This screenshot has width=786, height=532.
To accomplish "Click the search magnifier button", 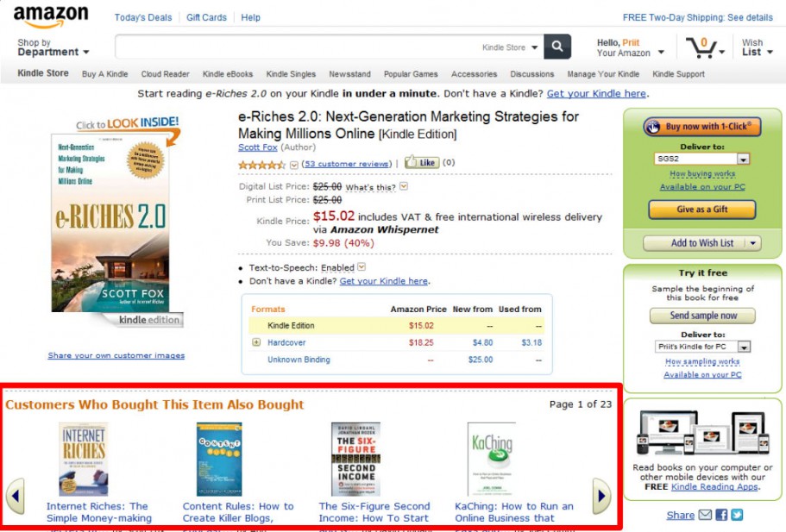I will 557,47.
